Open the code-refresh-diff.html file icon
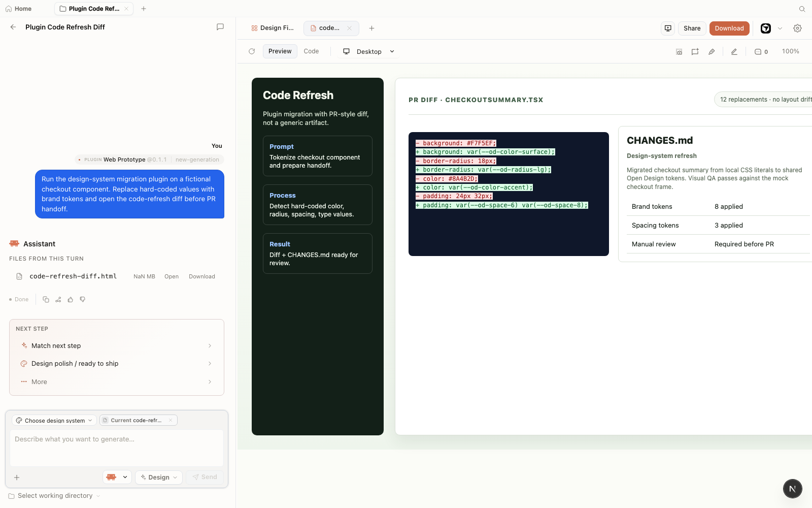This screenshot has width=812, height=508. (19, 276)
